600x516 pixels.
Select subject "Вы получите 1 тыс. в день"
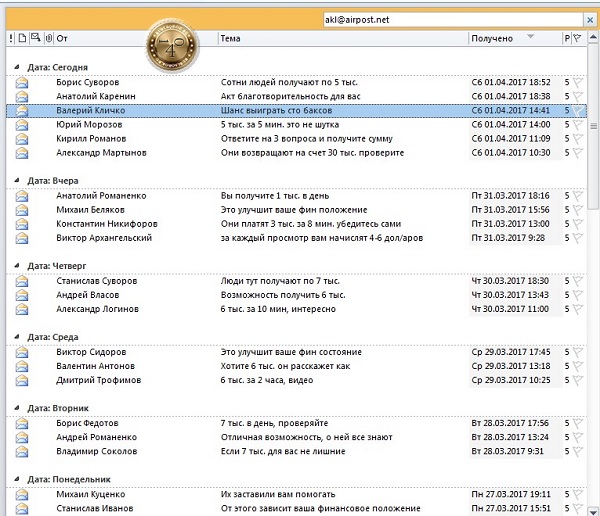point(275,196)
